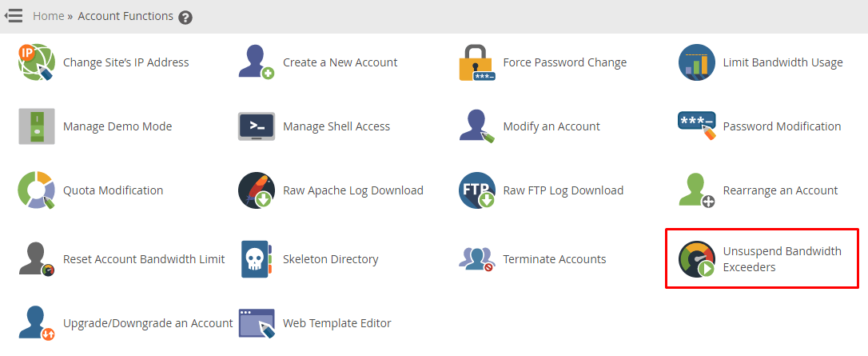
Task: Click the Skeleton Directory skull icon
Action: pyautogui.click(x=257, y=259)
